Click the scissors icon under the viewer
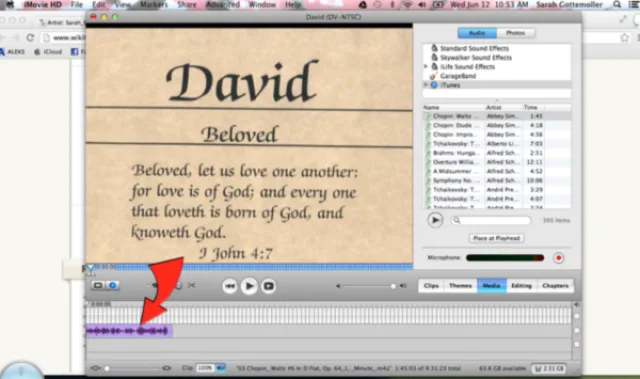The height and width of the screenshot is (379, 640). (191, 285)
